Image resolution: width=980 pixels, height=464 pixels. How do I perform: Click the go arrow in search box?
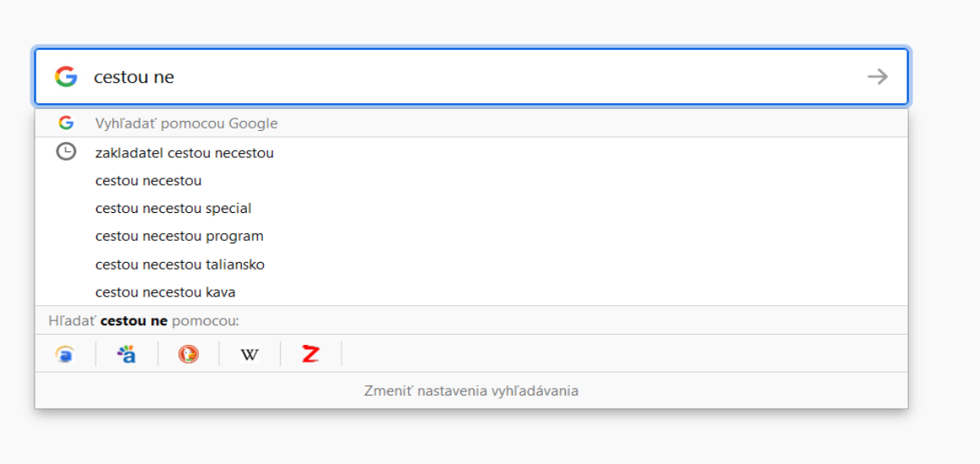pyautogui.click(x=878, y=77)
